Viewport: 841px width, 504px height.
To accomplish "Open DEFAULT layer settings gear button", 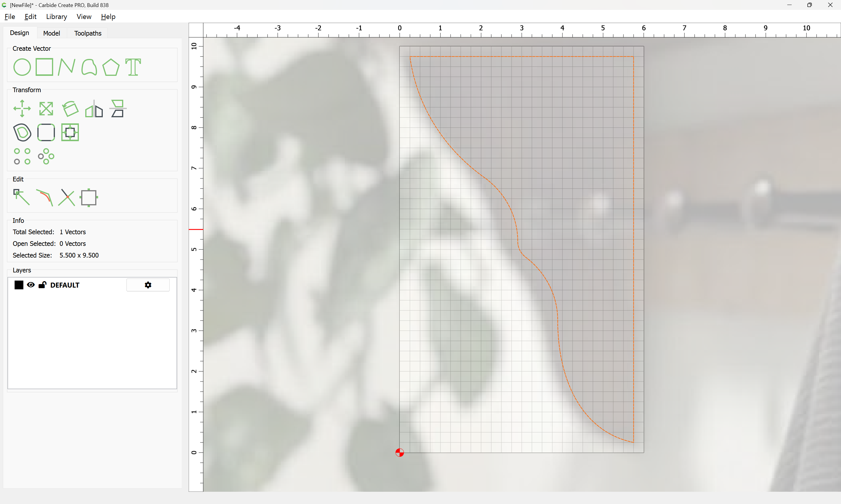I will coord(148,285).
